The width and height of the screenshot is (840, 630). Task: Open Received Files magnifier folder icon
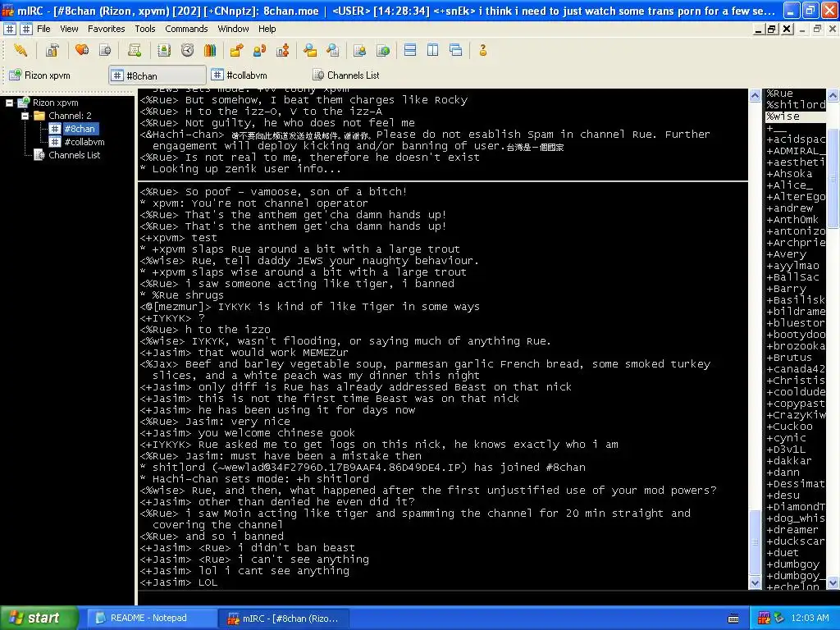(x=309, y=50)
